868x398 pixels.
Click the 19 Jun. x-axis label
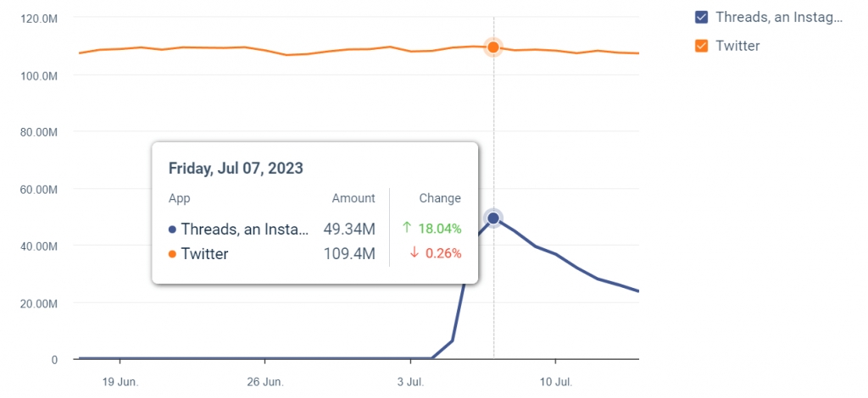[x=120, y=380]
